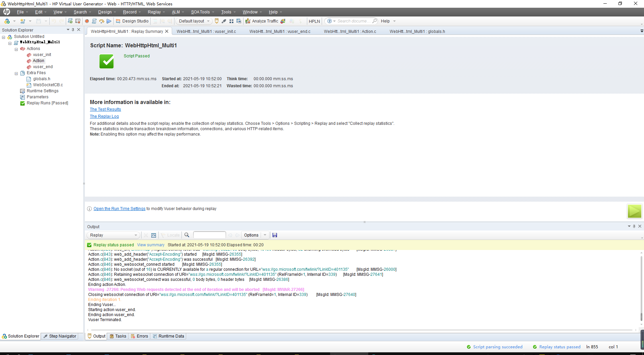Image resolution: width=644 pixels, height=355 pixels.
Task: Open the Solution Explorer panel options dropdown
Action: pos(68,30)
